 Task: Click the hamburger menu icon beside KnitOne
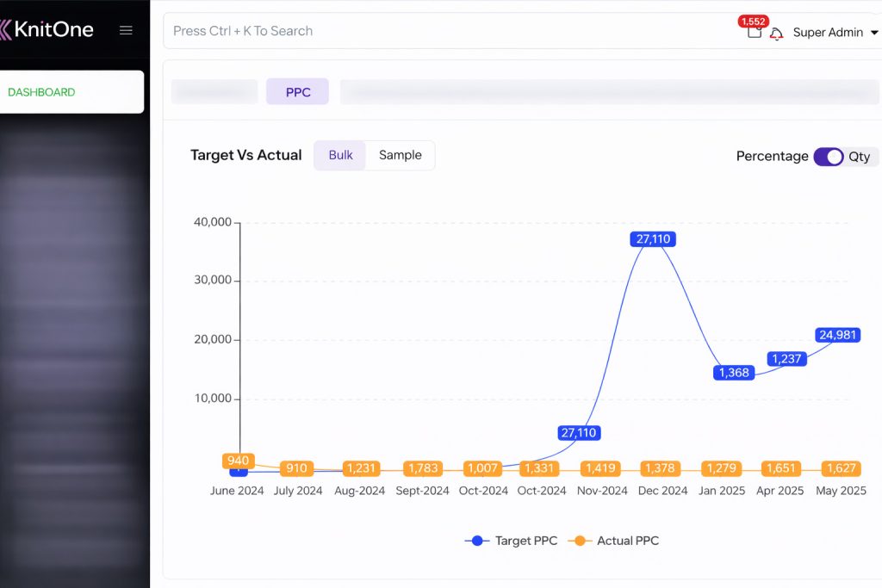(x=126, y=30)
